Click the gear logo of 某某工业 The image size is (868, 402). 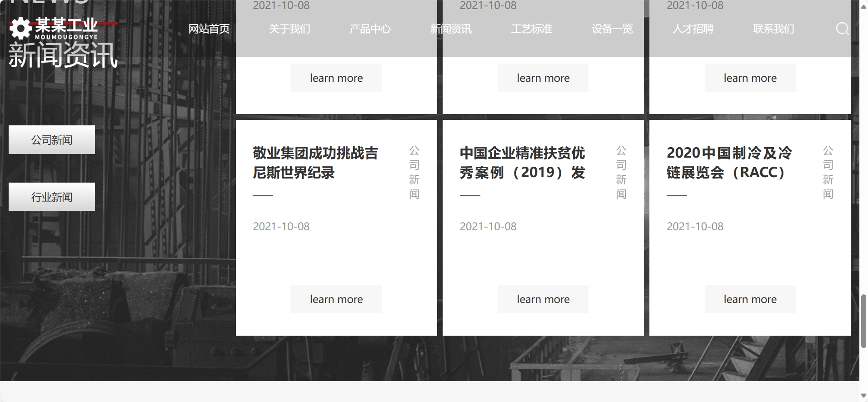point(20,29)
